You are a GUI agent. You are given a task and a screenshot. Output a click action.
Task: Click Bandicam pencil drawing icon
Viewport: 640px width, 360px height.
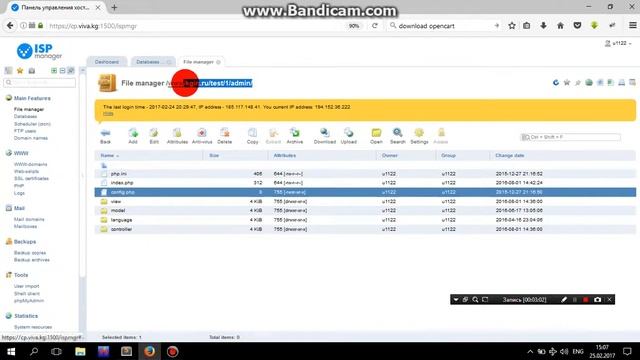(x=564, y=300)
